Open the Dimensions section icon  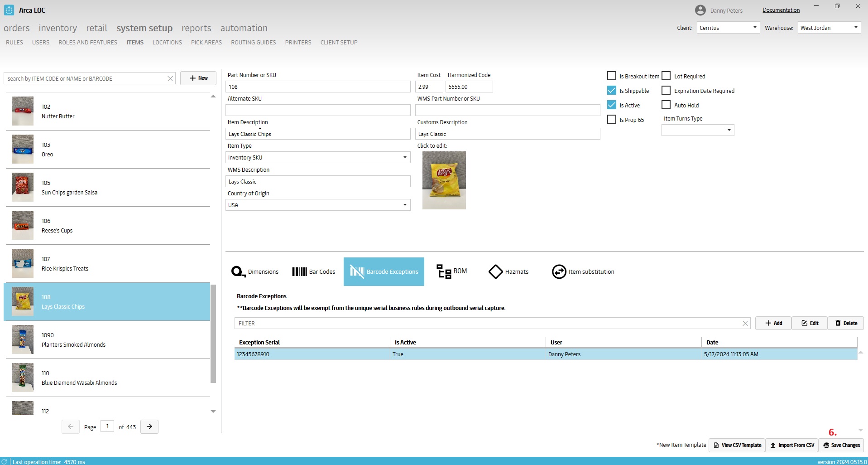click(238, 271)
